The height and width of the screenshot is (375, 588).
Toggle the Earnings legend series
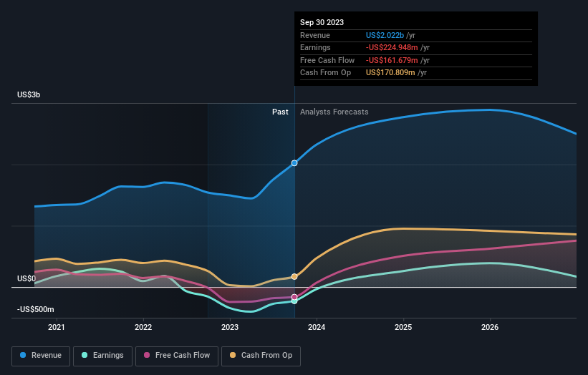102,356
